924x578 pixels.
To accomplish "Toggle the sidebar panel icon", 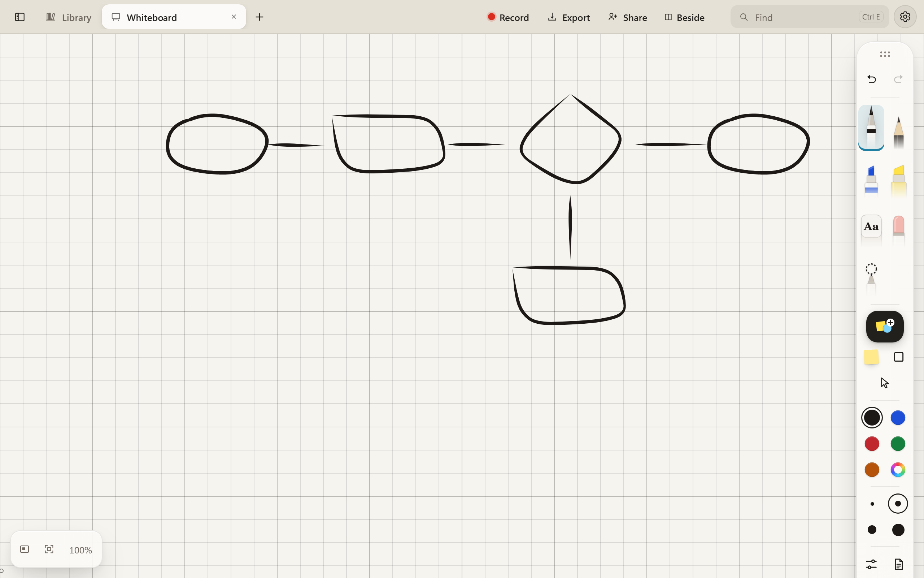I will pos(20,17).
